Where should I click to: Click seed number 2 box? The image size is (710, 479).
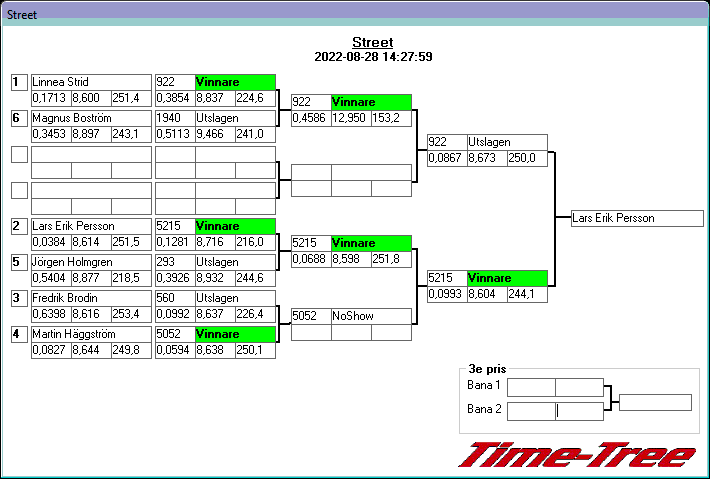[x=19, y=226]
